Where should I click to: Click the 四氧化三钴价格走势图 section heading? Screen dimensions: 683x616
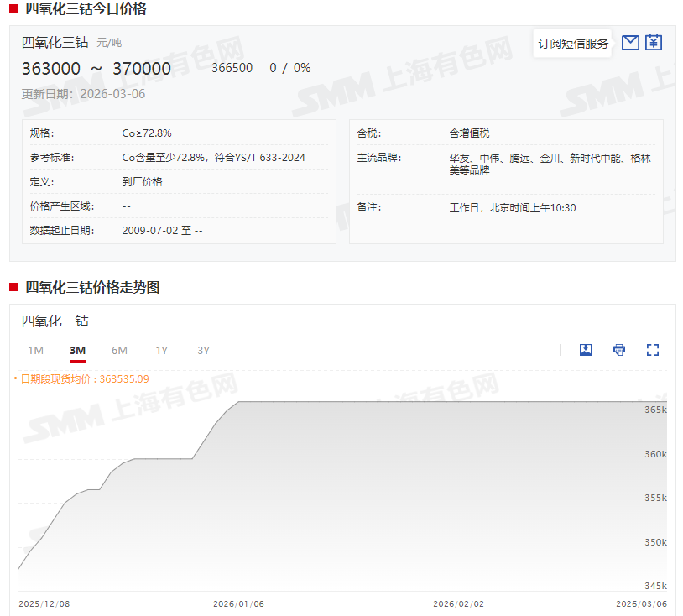point(92,287)
